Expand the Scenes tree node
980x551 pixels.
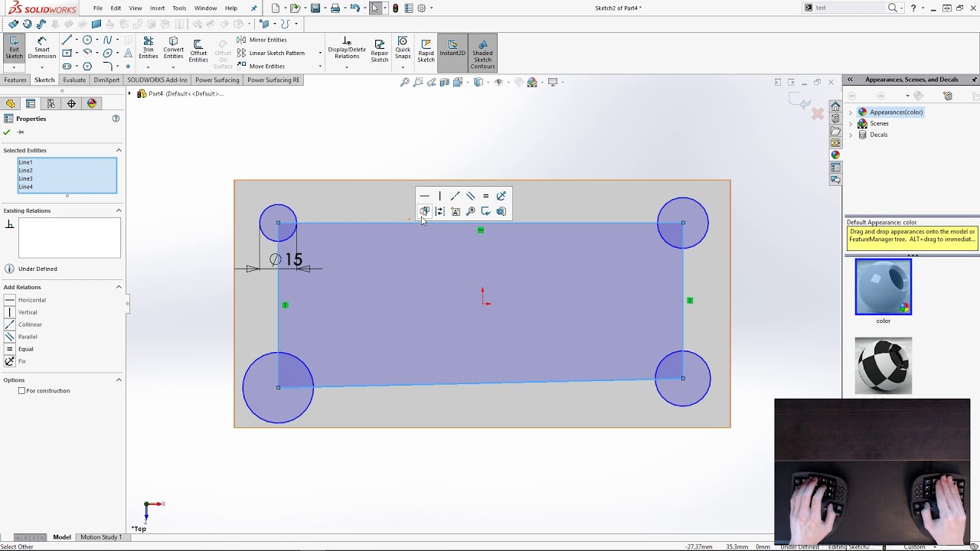point(851,124)
